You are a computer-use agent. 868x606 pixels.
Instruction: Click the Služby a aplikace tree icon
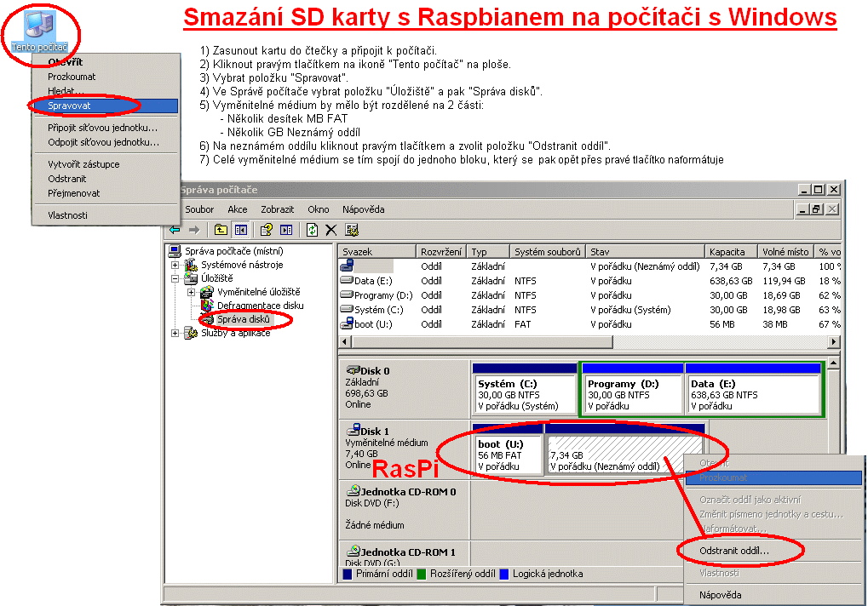191,333
